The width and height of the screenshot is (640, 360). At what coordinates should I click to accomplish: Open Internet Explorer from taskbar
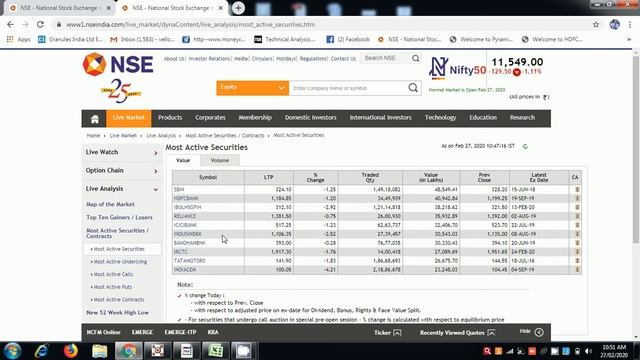pos(42,351)
